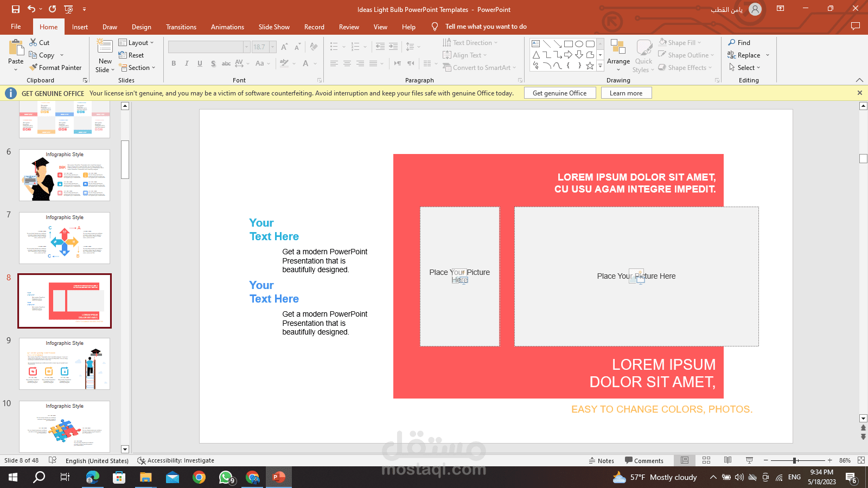This screenshot has height=488, width=868.
Task: Increase the list indent level
Action: click(393, 47)
